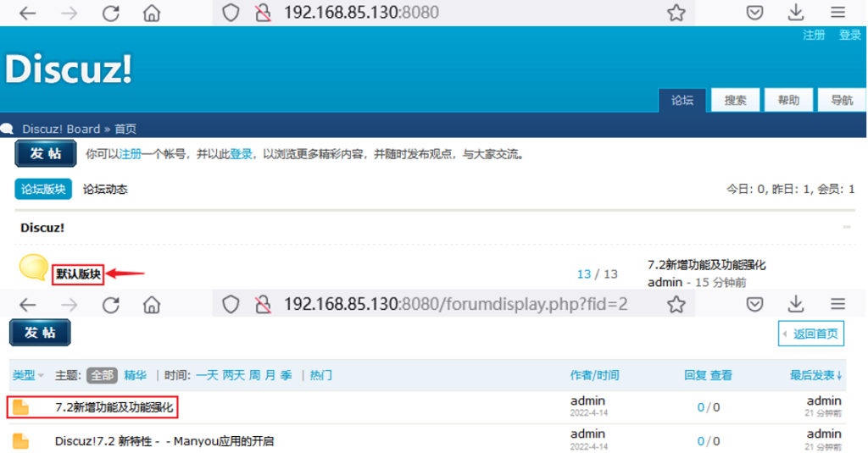Filter by time 两天

tap(234, 376)
